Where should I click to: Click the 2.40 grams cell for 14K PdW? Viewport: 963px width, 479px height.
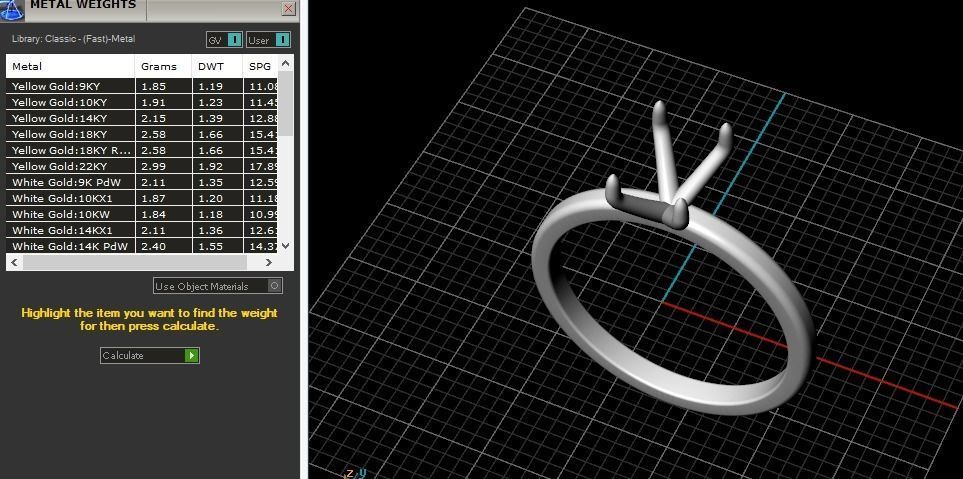[x=163, y=246]
